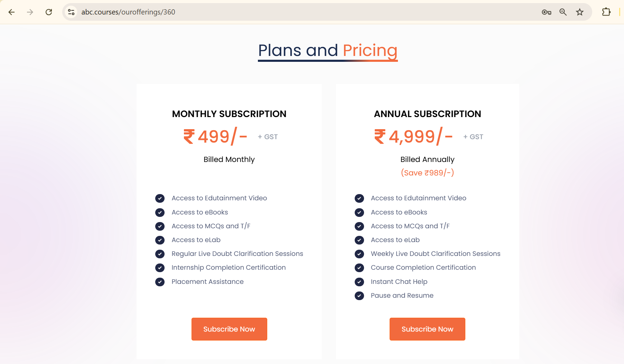Click the ₹4,999 annual price
This screenshot has height=364, width=624.
[413, 136]
